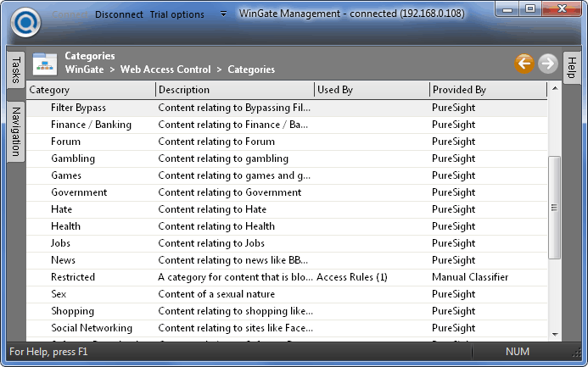Click the Categories folder icon
This screenshot has height=367, width=588.
point(45,64)
